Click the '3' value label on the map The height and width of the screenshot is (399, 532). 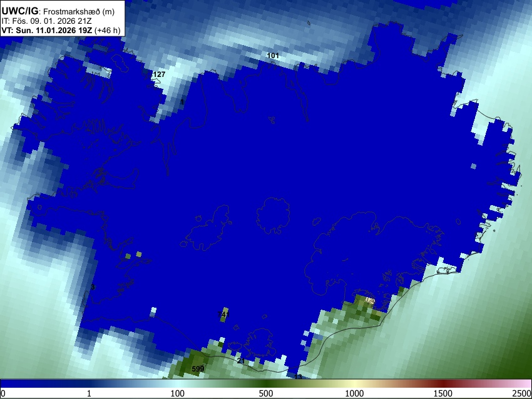coord(93,287)
